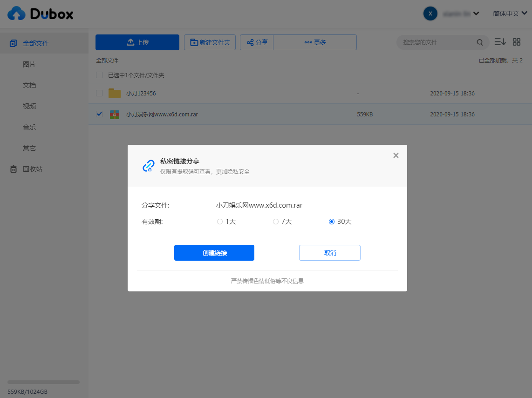Image resolution: width=532 pixels, height=398 pixels.
Task: Open the sort order icon
Action: 500,42
